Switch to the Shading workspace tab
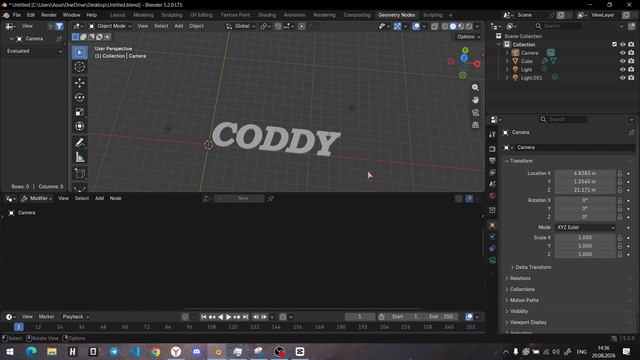The height and width of the screenshot is (360, 640). coord(267,15)
